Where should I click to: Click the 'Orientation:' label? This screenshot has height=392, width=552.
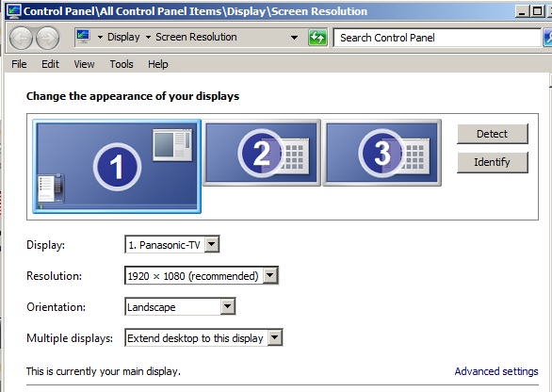pos(56,307)
